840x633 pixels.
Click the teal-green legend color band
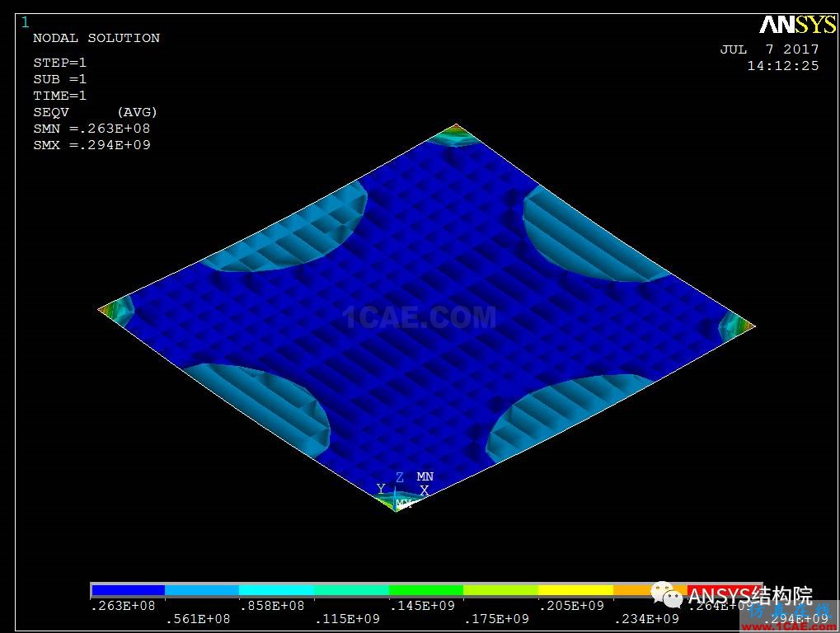(351, 590)
